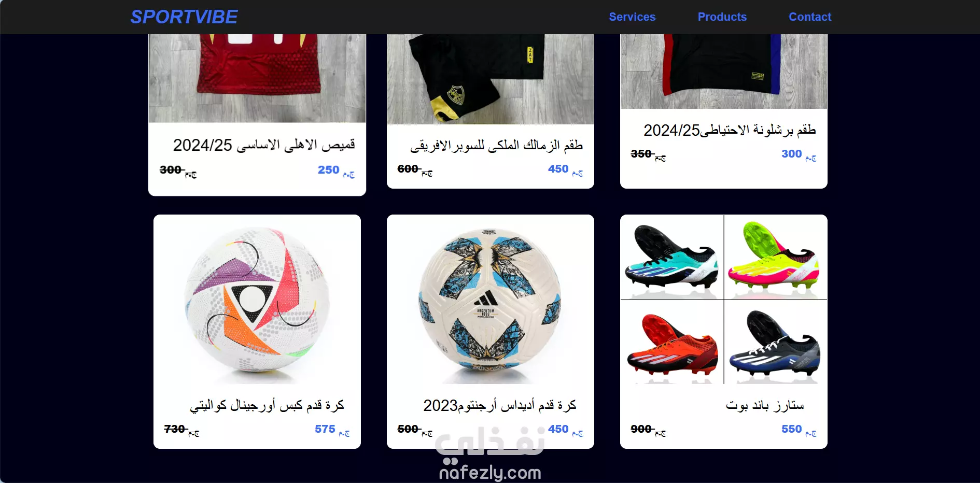Screen dimensions: 980x483
Task: Click the 575 price on Puma ball
Action: (325, 429)
